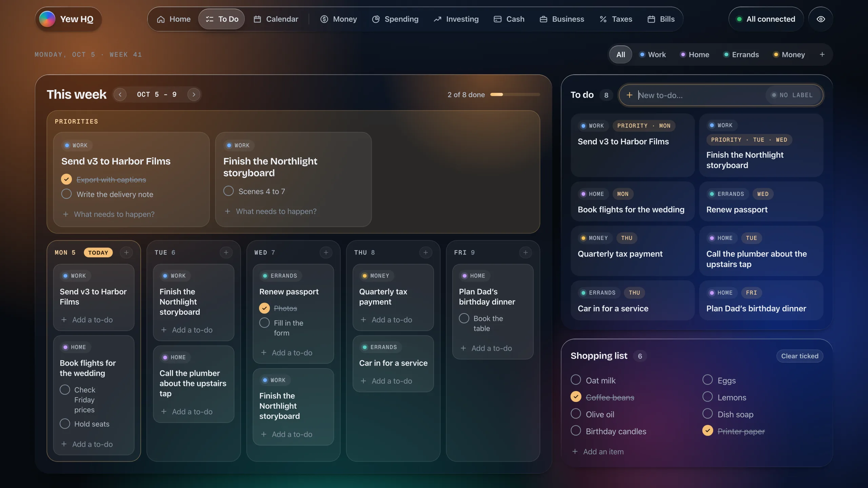Open the Cash page
Screen dimensions: 868x488
click(509, 19)
